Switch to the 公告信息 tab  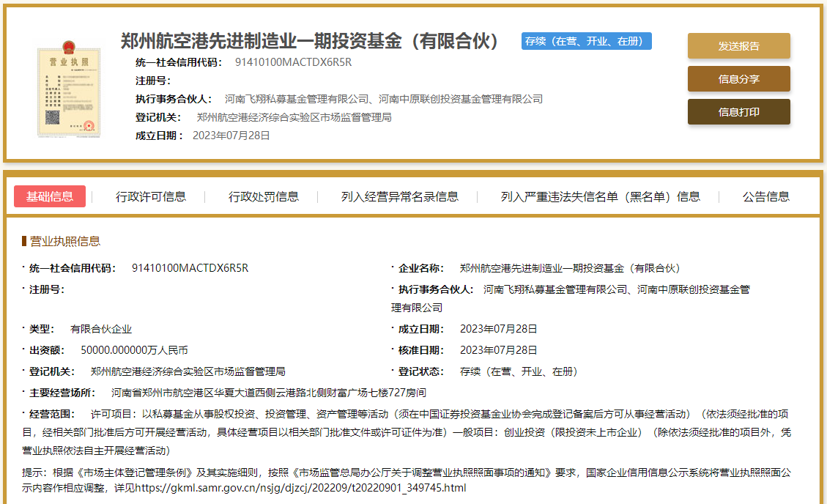click(765, 196)
